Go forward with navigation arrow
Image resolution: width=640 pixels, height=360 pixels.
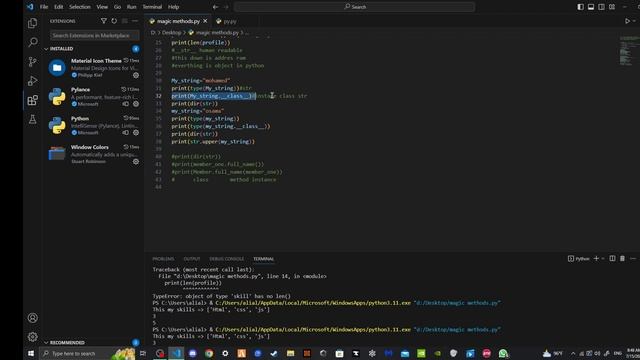(226, 7)
